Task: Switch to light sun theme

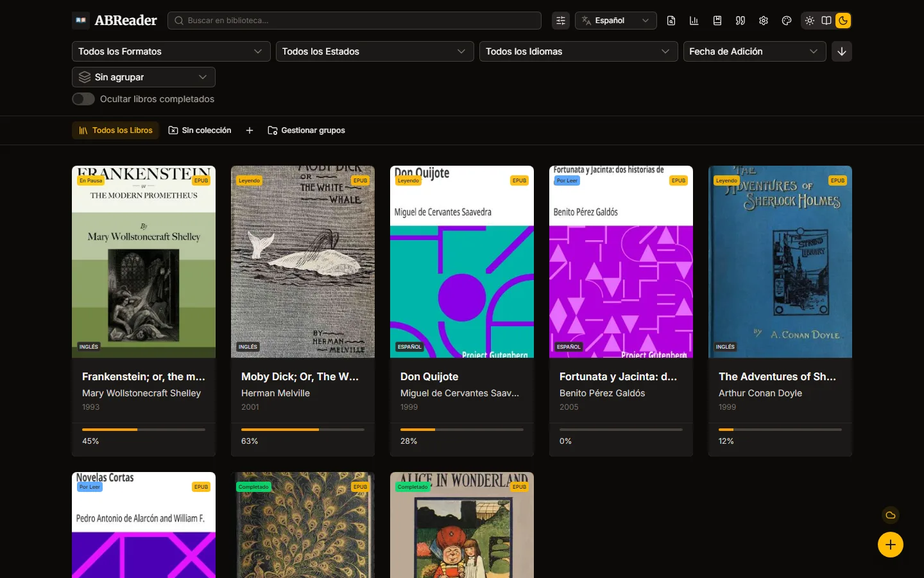Action: coord(810,21)
